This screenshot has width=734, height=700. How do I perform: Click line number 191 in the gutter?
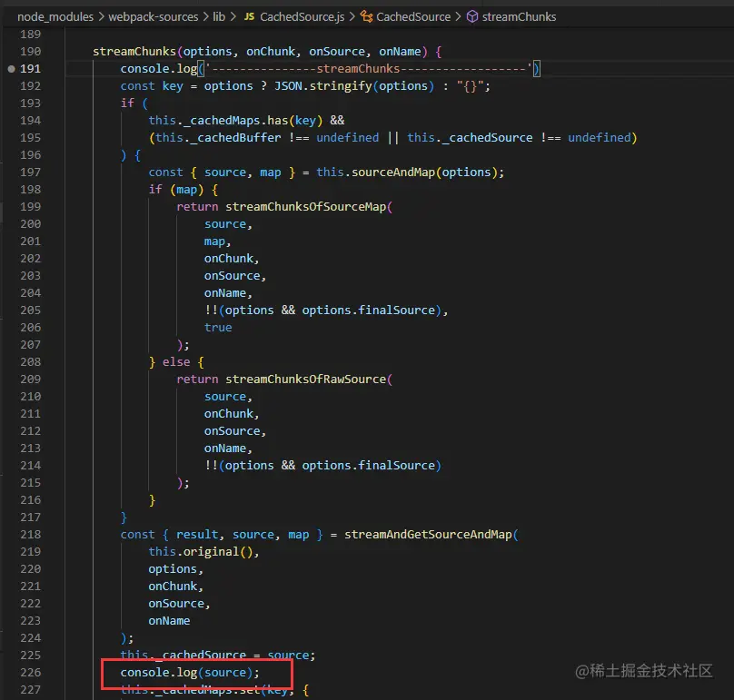[30, 69]
